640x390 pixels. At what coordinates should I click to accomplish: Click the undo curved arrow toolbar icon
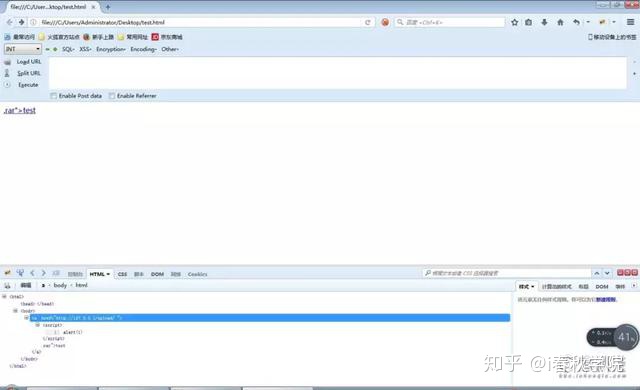576,22
